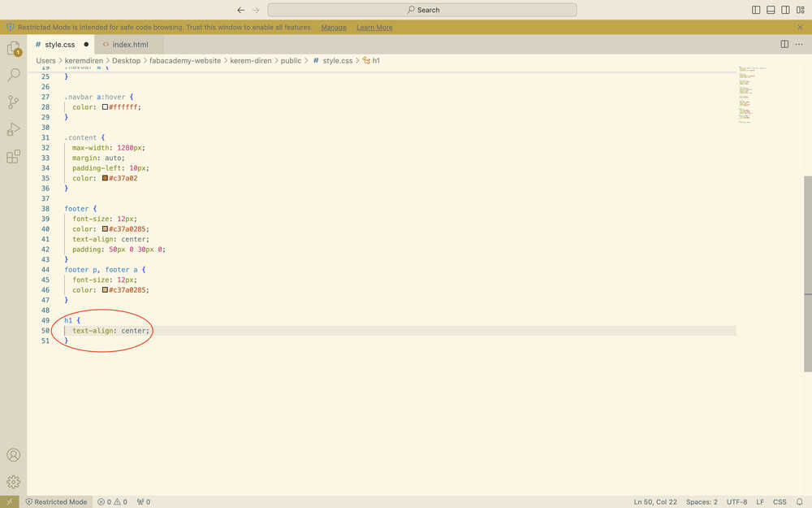Click line number 38
Screen dimensions: 812x508
45,209
